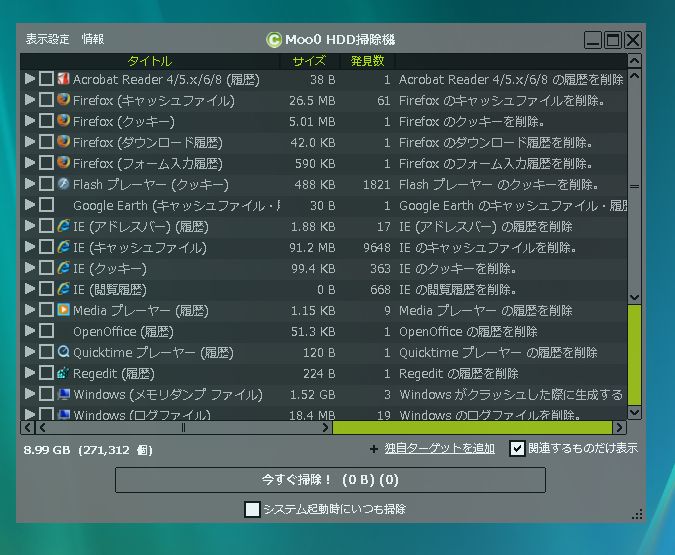Click the Moo0 logo icon in title bar

[x=274, y=40]
